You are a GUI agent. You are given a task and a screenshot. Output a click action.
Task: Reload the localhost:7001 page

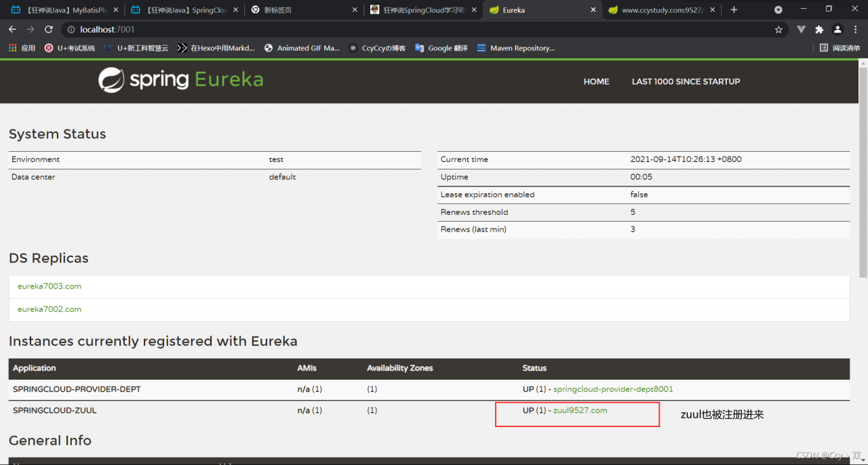(x=49, y=30)
